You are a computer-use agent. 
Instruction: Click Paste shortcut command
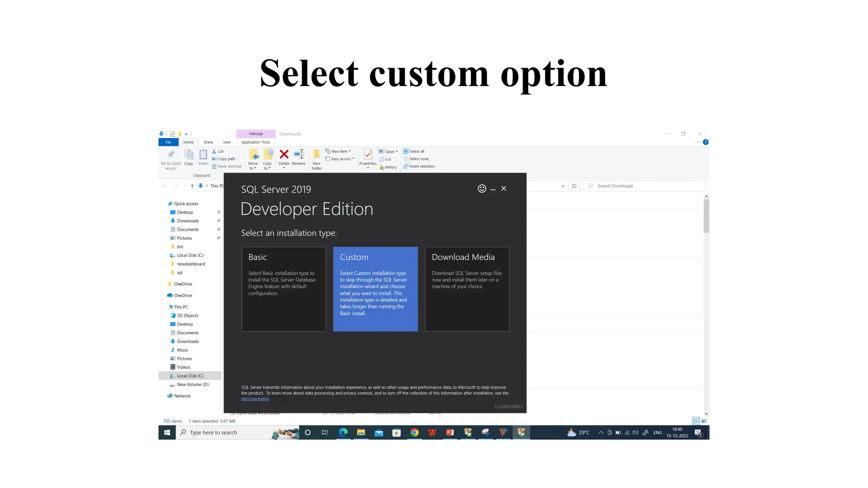227,166
